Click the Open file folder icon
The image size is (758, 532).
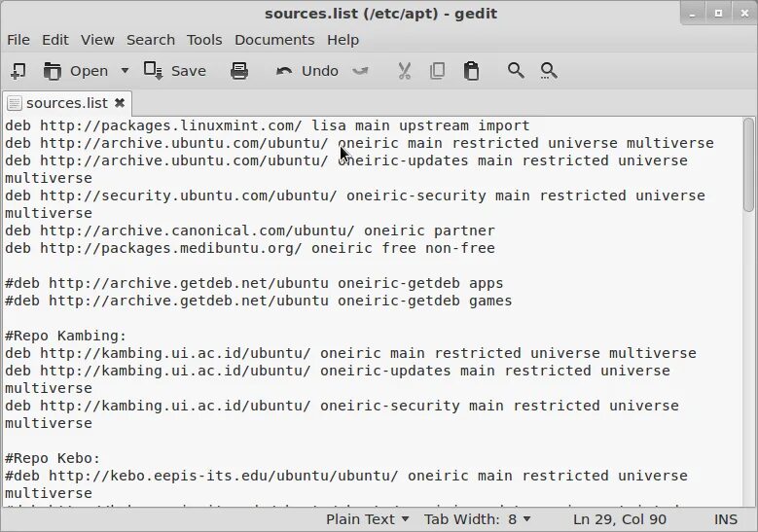[53, 71]
